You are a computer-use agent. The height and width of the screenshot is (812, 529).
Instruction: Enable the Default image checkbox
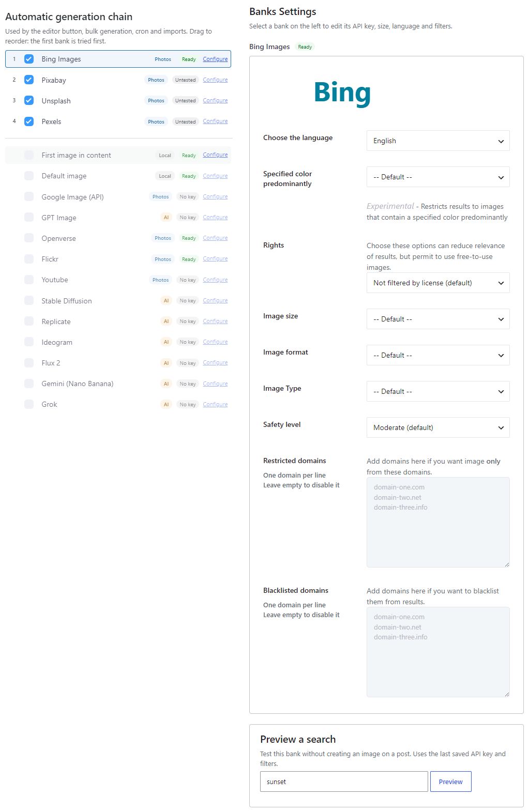tap(29, 176)
